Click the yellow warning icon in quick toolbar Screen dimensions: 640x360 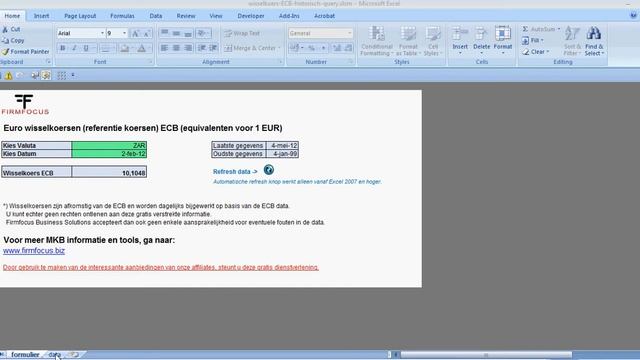point(8,76)
